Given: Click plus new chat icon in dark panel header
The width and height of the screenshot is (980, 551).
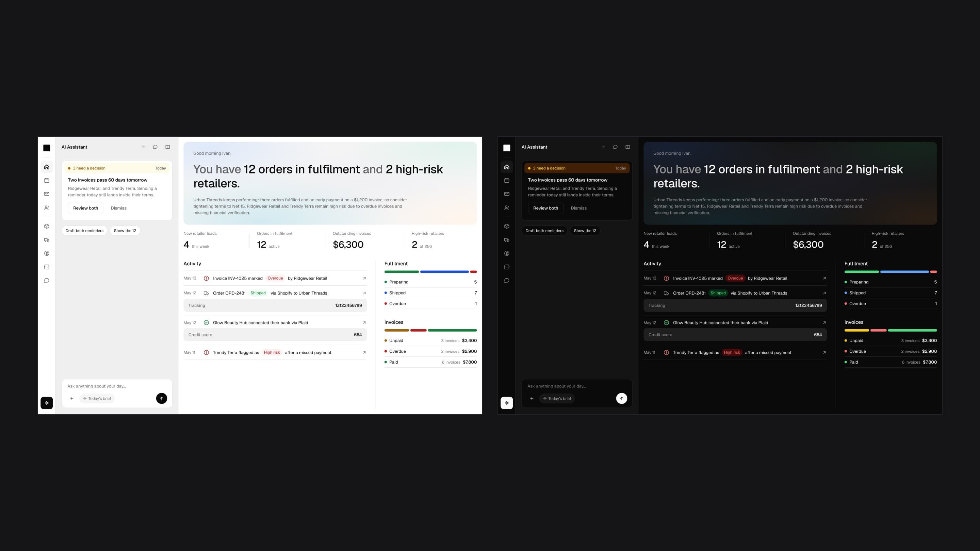Looking at the screenshot, I should pyautogui.click(x=603, y=147).
